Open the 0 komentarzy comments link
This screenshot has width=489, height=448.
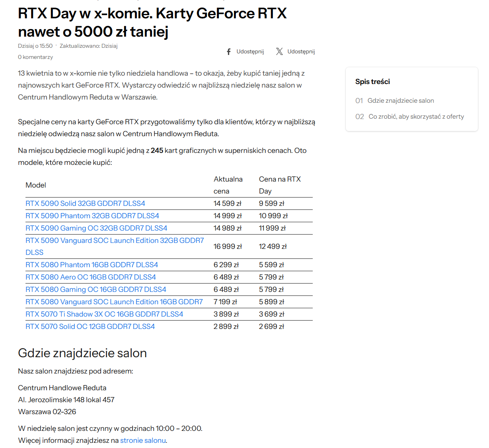pyautogui.click(x=35, y=57)
